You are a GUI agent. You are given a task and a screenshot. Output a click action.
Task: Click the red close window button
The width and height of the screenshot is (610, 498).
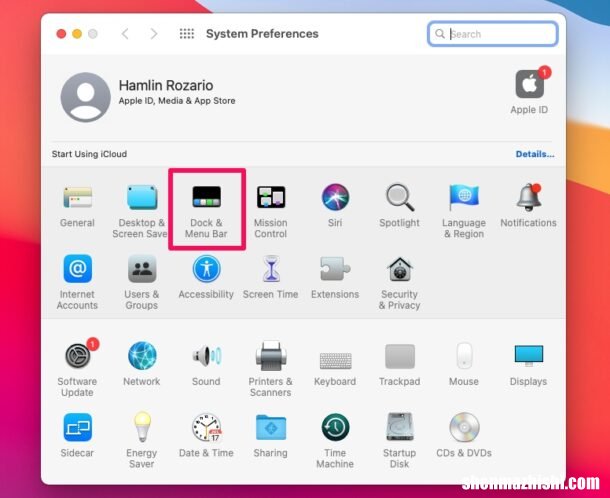[61, 34]
